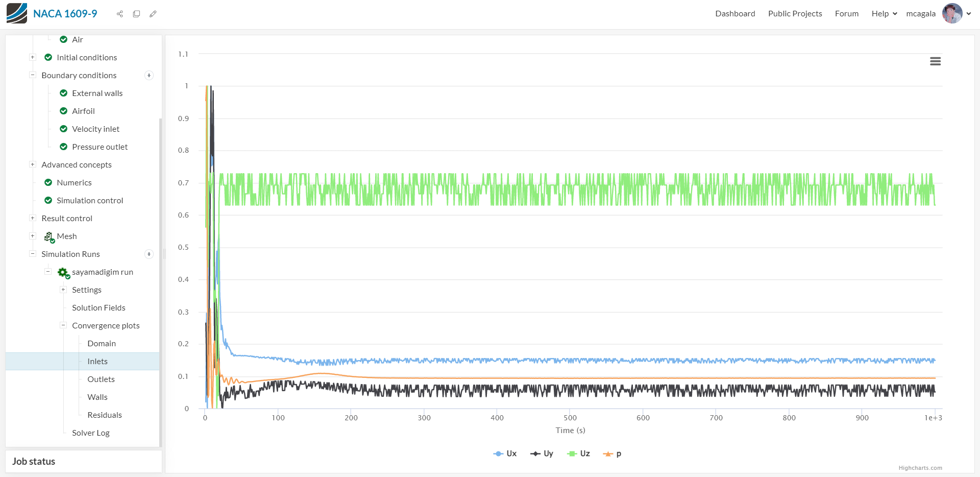Select the Solution Fields item
The width and height of the screenshot is (980, 477).
point(99,307)
